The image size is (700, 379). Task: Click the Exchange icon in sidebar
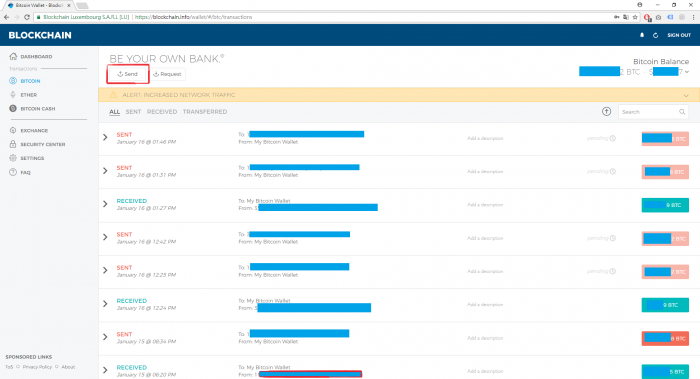click(x=13, y=130)
